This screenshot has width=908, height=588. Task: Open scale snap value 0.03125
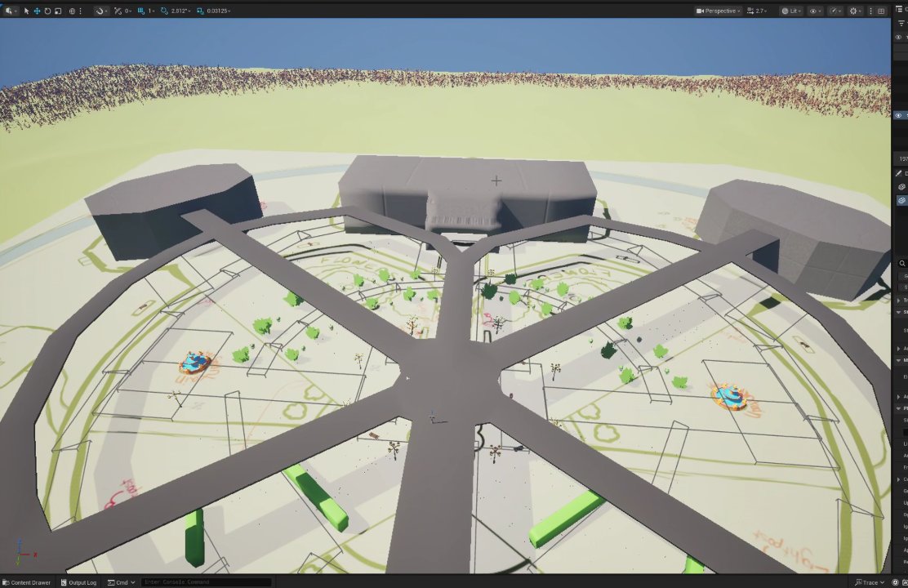219,11
